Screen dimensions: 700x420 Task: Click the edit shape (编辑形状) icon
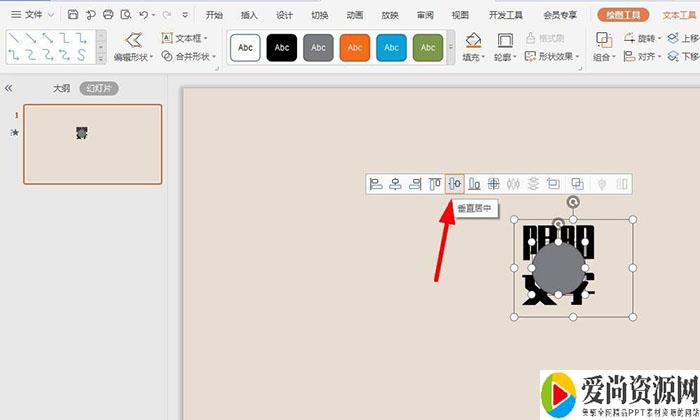(x=133, y=46)
